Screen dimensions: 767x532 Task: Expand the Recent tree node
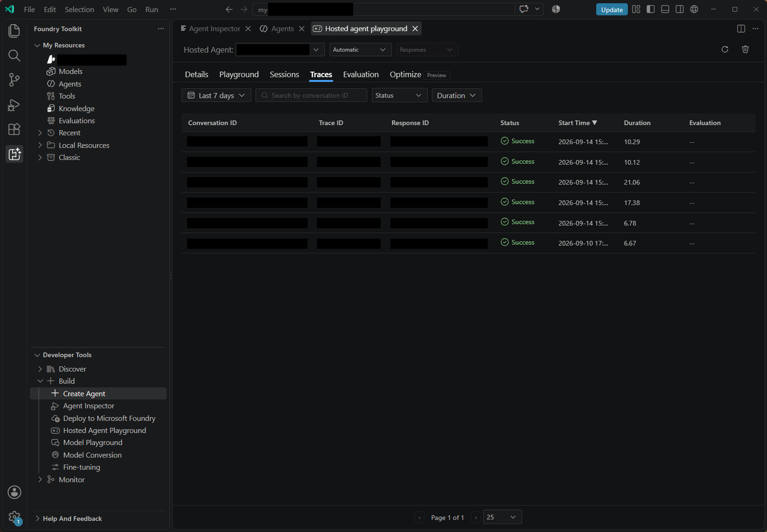pyautogui.click(x=40, y=133)
